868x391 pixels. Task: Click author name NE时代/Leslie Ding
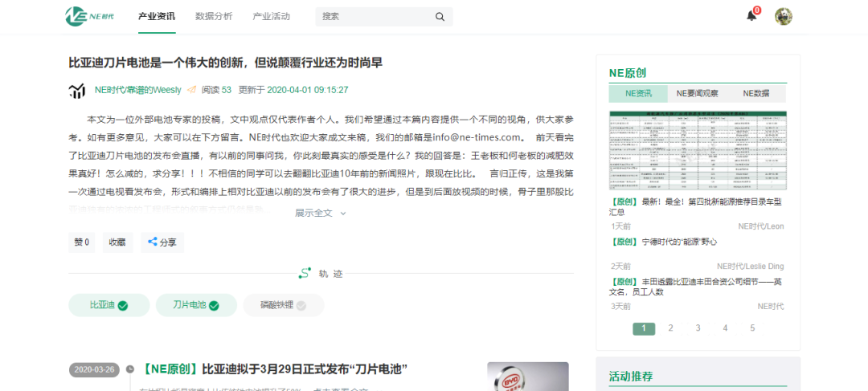(751, 267)
